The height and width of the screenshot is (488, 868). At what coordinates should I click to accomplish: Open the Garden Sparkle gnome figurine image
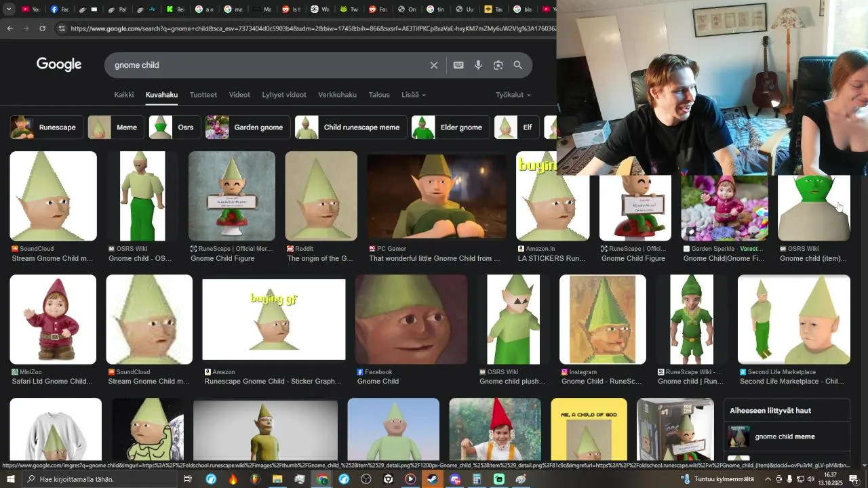724,208
